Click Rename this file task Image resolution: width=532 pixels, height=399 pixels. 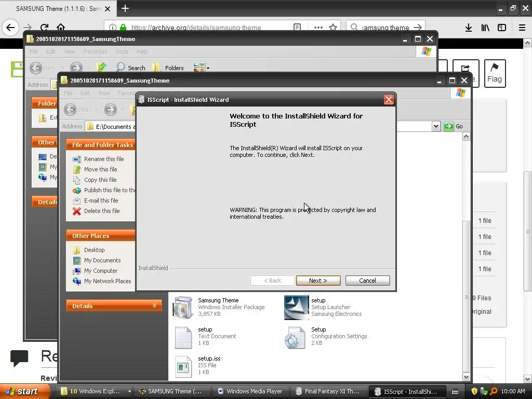(104, 159)
